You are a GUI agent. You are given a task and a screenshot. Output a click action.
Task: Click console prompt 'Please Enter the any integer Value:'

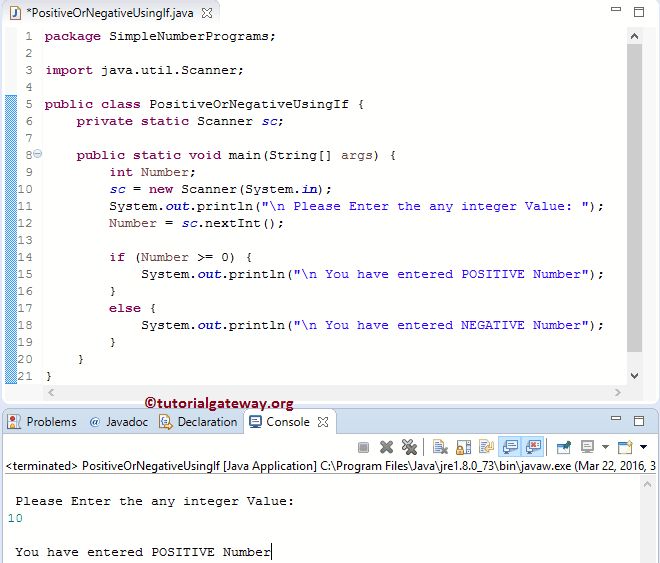coord(154,502)
